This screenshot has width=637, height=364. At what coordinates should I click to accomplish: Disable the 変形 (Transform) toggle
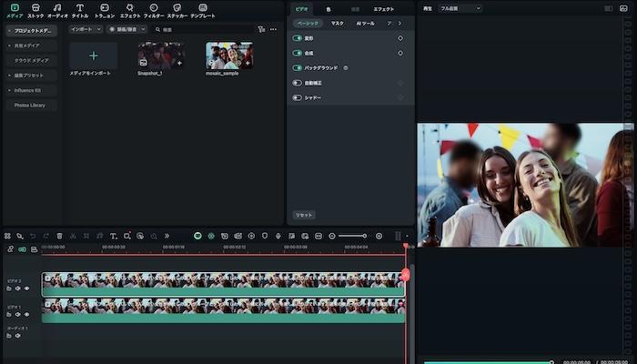(298, 38)
